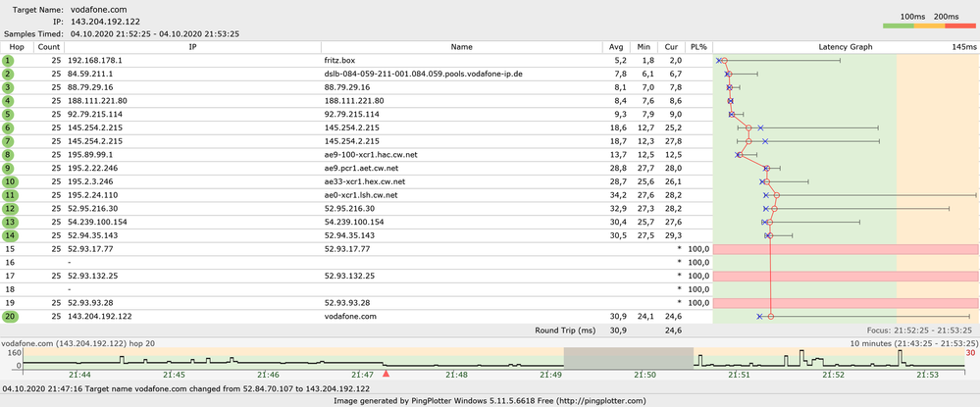Click the Count column header
Screen dimensions: 980x407
point(49,47)
